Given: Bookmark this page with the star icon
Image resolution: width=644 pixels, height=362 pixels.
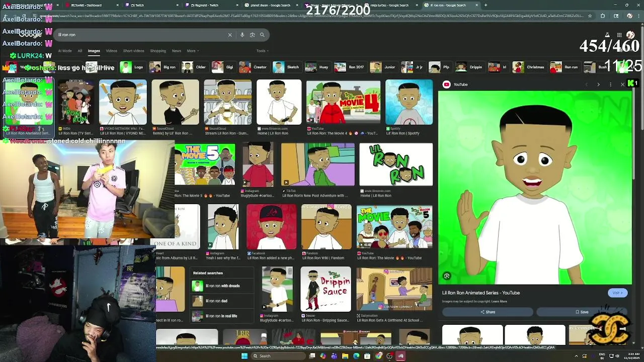Looking at the screenshot, I should pyautogui.click(x=590, y=16).
